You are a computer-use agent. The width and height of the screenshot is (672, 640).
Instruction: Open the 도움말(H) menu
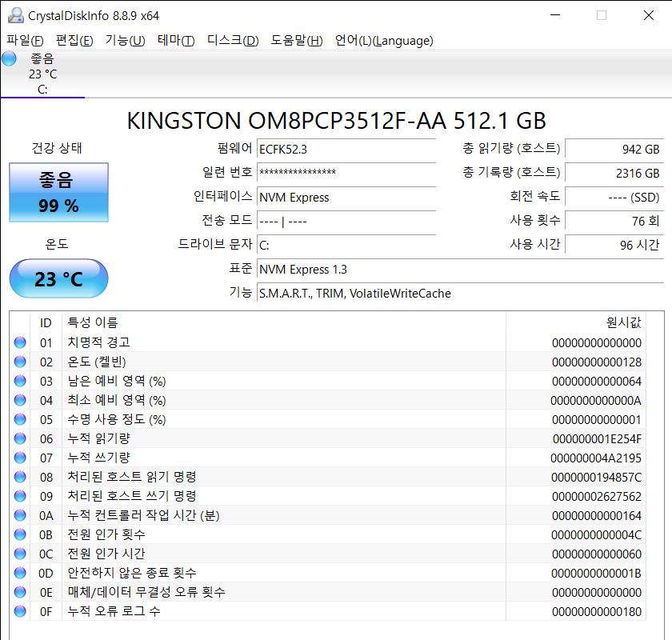(x=297, y=41)
